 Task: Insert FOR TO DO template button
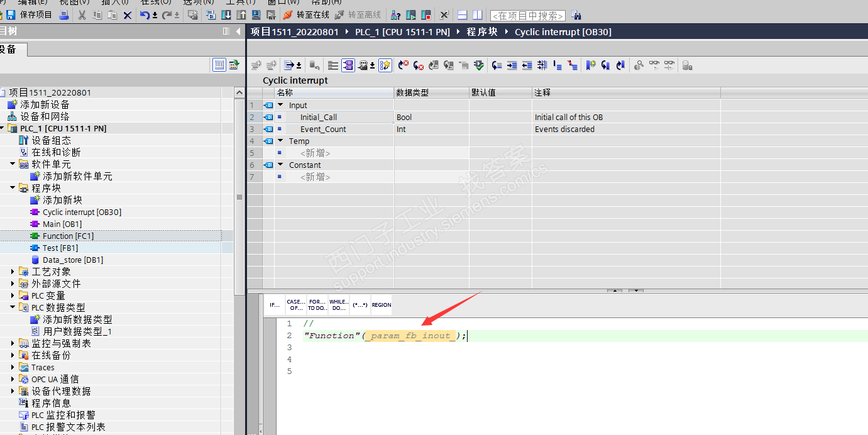(317, 305)
